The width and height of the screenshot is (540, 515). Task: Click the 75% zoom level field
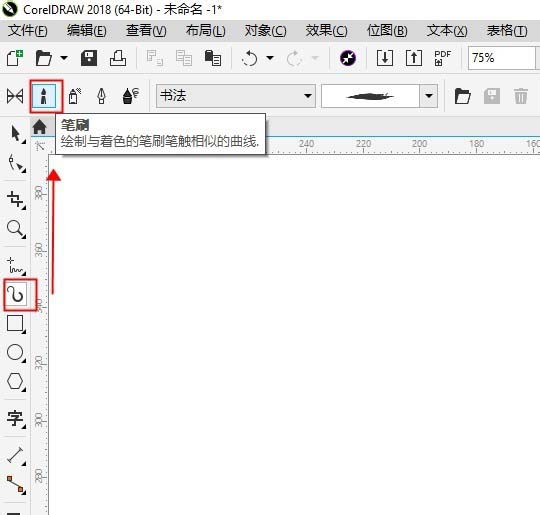501,58
